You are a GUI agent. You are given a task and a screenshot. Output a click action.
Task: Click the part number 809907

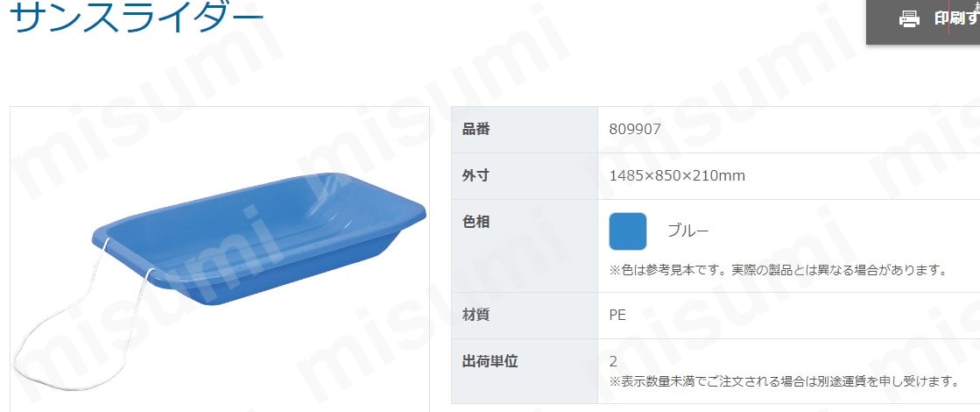[x=634, y=130]
